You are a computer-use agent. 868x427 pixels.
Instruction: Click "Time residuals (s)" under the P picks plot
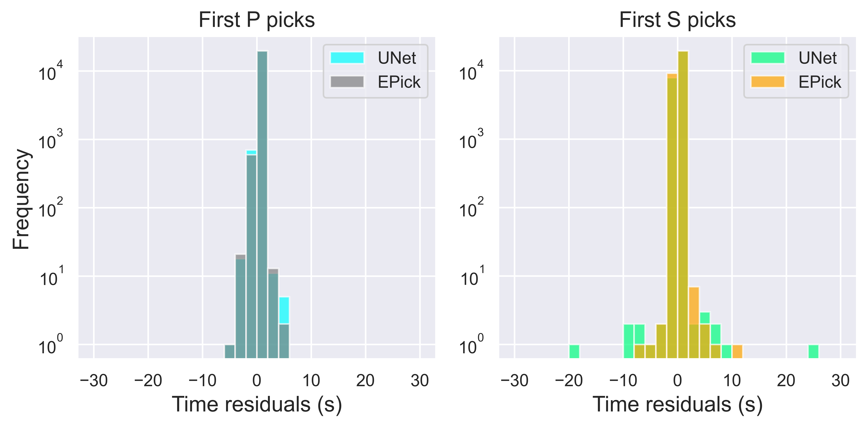(x=257, y=404)
